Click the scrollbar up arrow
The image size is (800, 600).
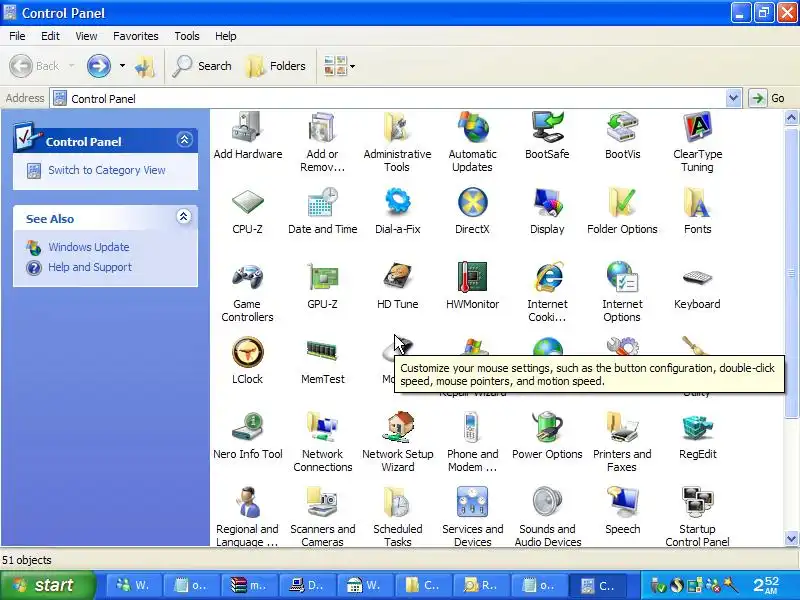[791, 118]
